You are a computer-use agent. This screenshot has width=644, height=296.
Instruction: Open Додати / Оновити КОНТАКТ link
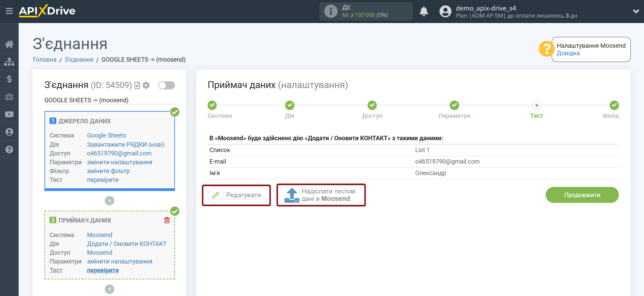tap(127, 244)
